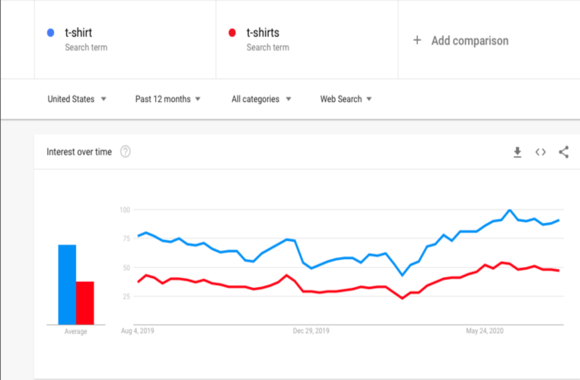This screenshot has height=380, width=580.
Task: Click the red line's lowest dip point
Action: tap(402, 298)
